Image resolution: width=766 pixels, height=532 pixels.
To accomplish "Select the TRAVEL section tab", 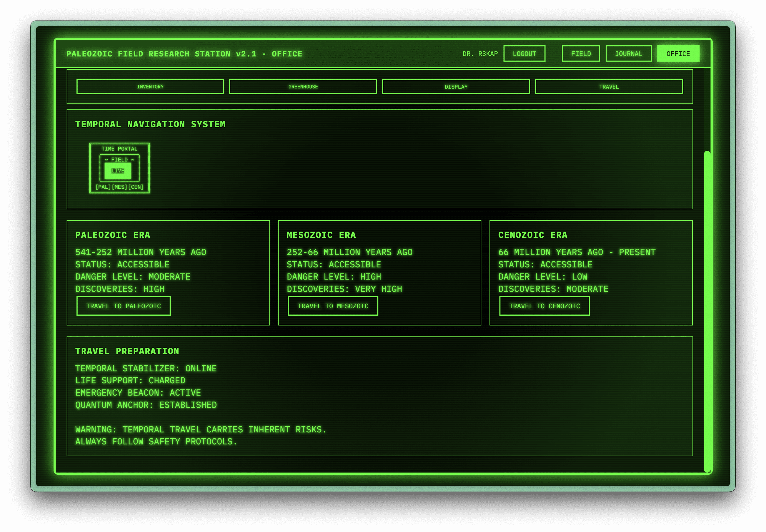I will click(x=609, y=87).
